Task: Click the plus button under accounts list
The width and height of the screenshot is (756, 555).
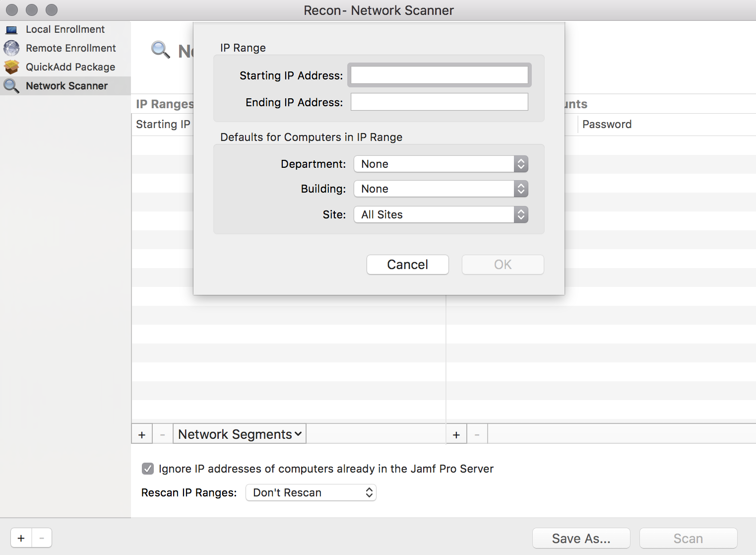Action: click(456, 435)
